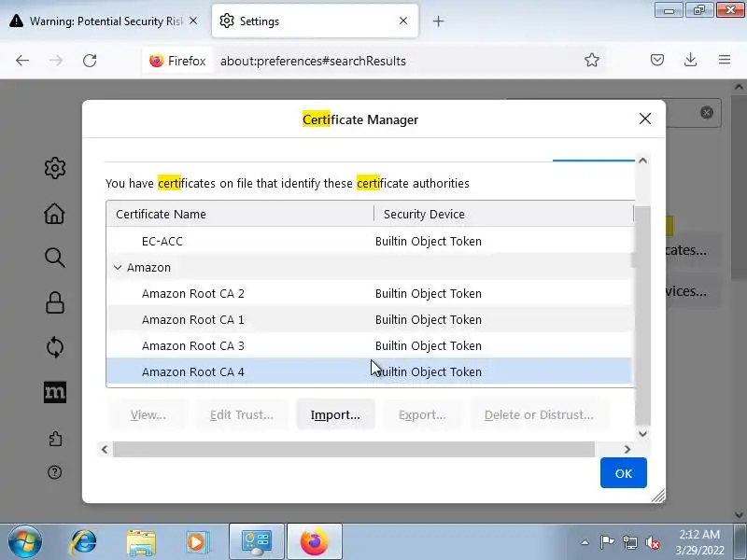
Task: Click the Edit Trust... button
Action: coord(242,414)
